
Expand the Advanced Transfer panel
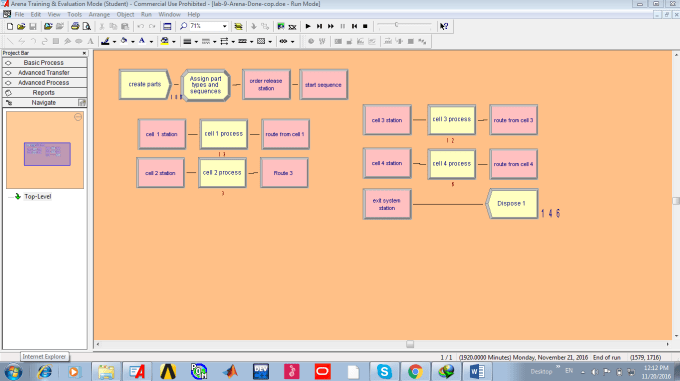point(45,73)
